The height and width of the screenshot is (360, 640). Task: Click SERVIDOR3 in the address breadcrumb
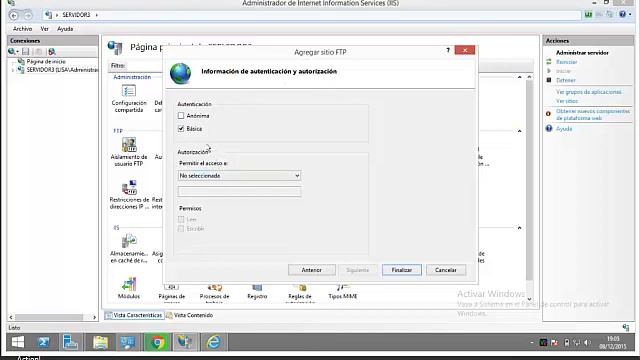tap(76, 15)
